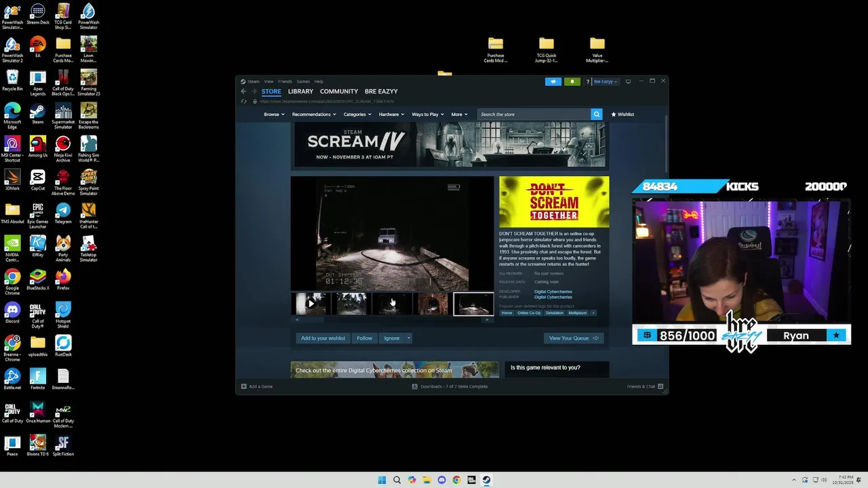This screenshot has width=868, height=488.
Task: Open Windows taskbar Search
Action: pyautogui.click(x=397, y=480)
